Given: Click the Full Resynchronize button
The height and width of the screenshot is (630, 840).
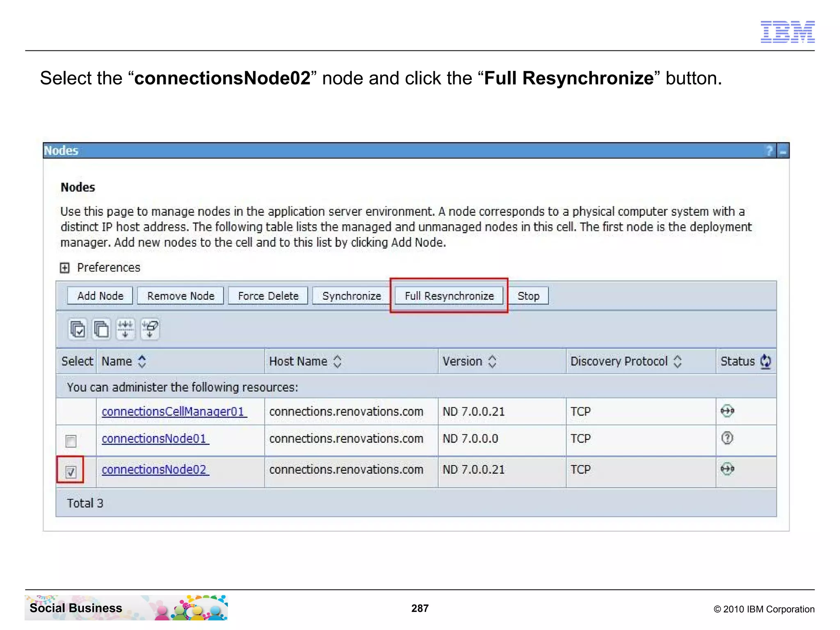Looking at the screenshot, I should pos(449,296).
